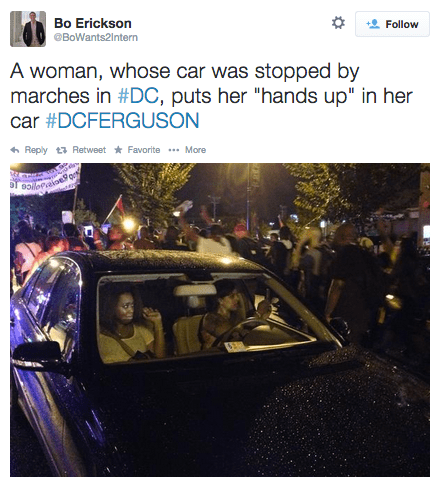Select the Reply text label
The width and height of the screenshot is (440, 487).
point(36,150)
